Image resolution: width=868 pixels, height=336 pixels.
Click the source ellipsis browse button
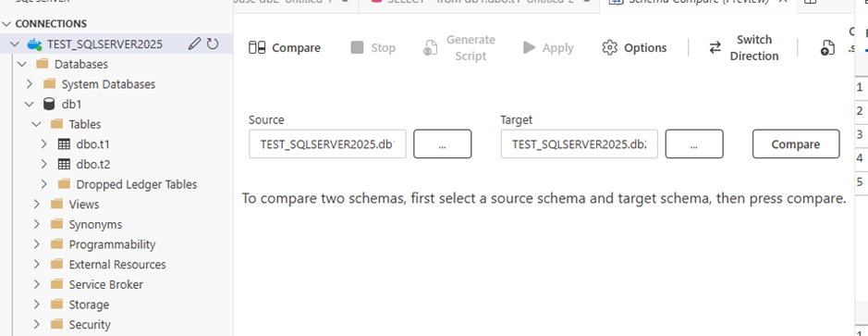(x=442, y=144)
